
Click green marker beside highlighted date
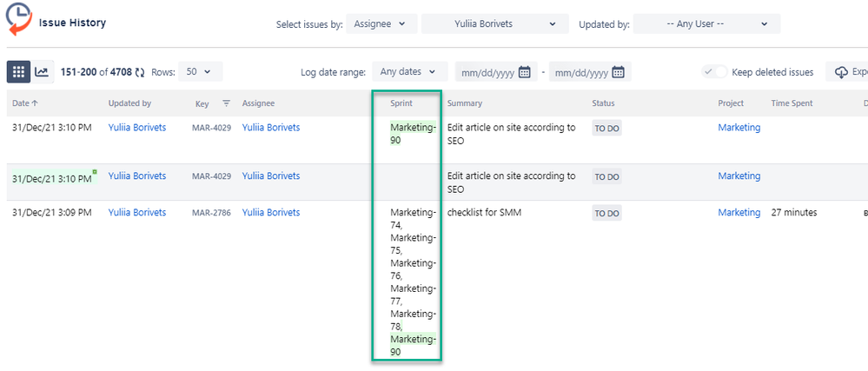pos(95,172)
